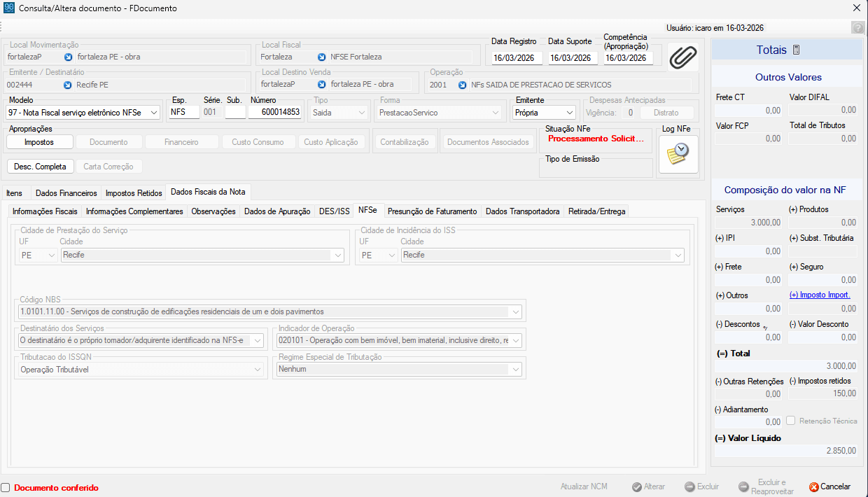The height and width of the screenshot is (497, 868).
Task: Open lookup arrow for Local Movimentação fortalezaP
Action: point(68,57)
